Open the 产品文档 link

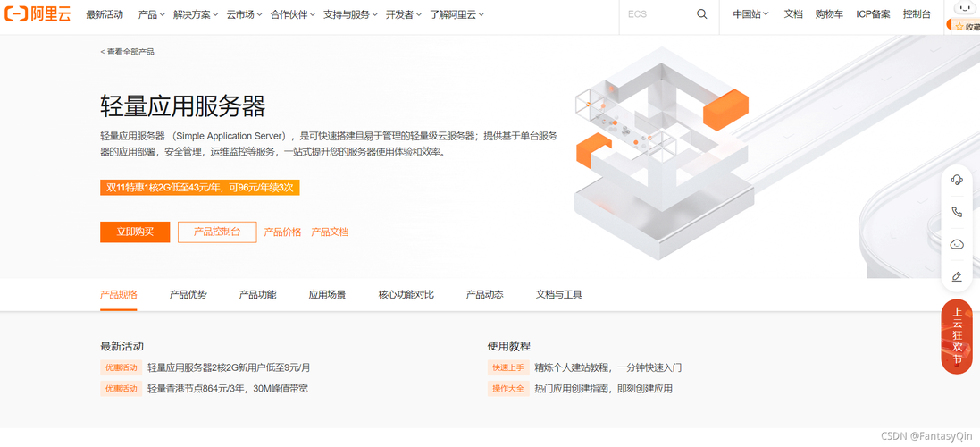pos(330,232)
